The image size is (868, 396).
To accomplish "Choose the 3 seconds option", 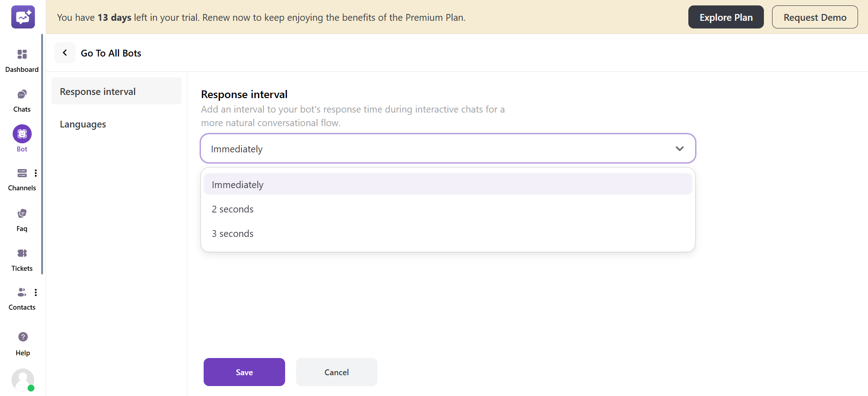I will [x=233, y=234].
